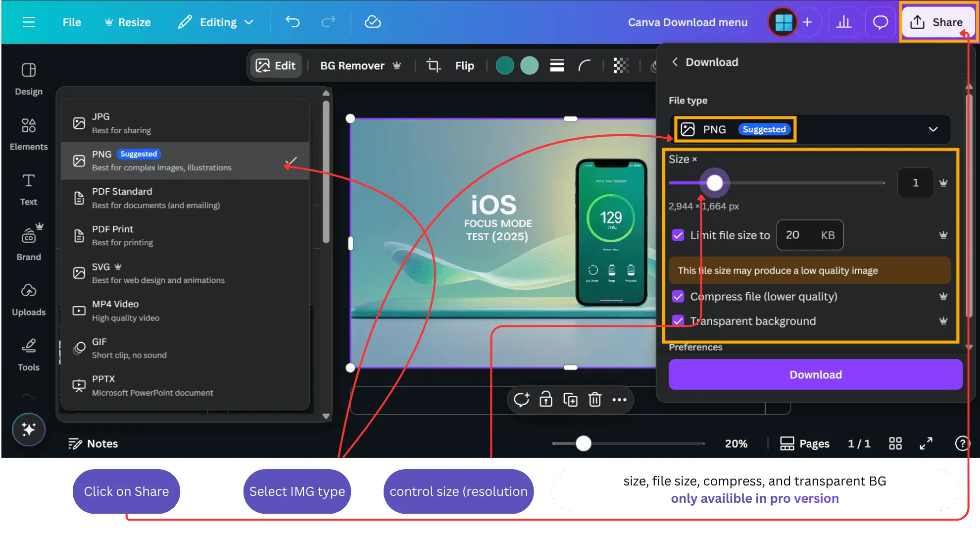Open the Brand side panel
The image size is (980, 535).
29,243
